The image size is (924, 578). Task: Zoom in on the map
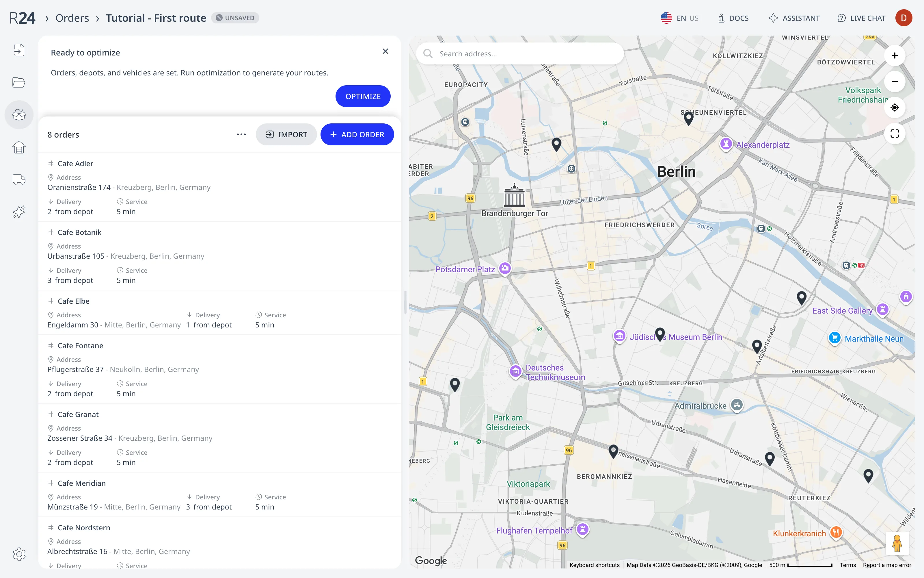[895, 56]
